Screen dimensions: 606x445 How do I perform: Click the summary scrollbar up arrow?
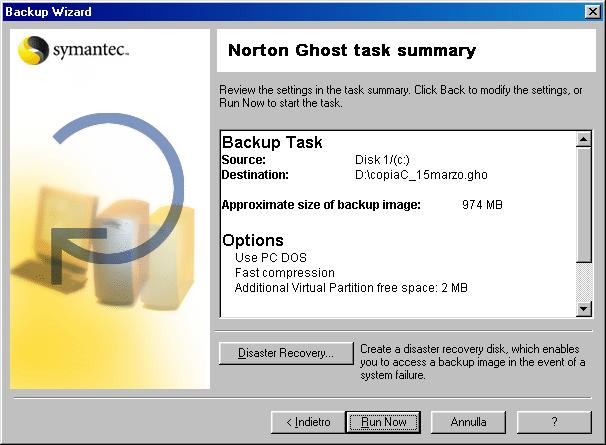coord(584,139)
